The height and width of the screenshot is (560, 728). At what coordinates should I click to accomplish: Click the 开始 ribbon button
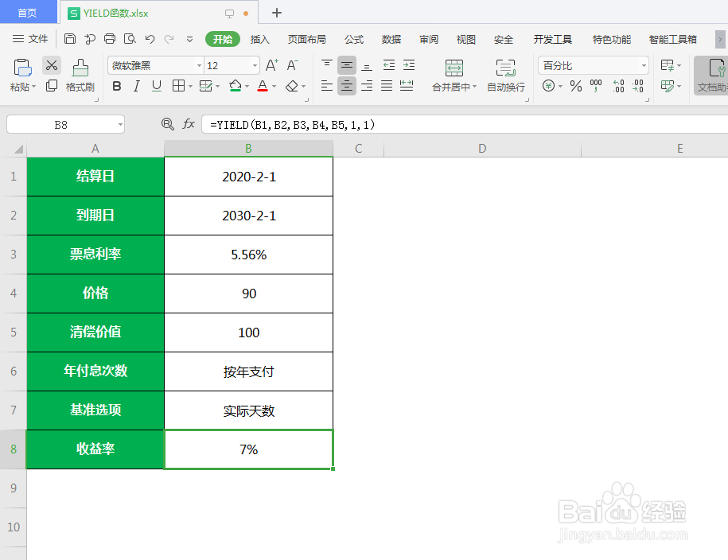pos(223,40)
